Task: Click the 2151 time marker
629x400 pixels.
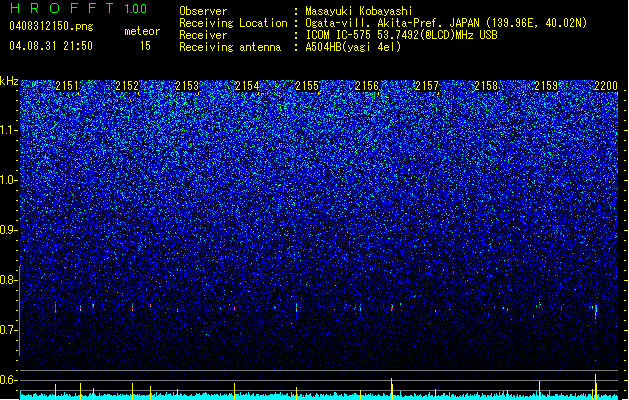Action: pos(67,86)
